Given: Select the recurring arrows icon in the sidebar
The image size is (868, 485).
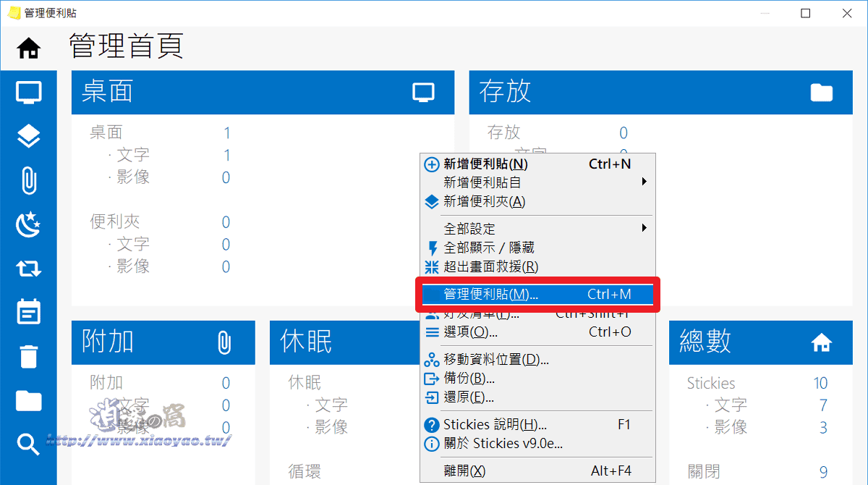Looking at the screenshot, I should pos(29,269).
